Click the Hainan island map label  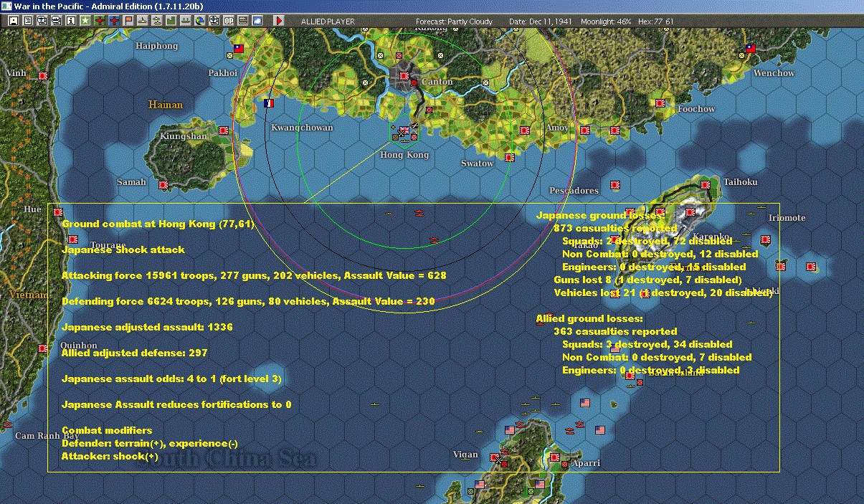point(166,105)
